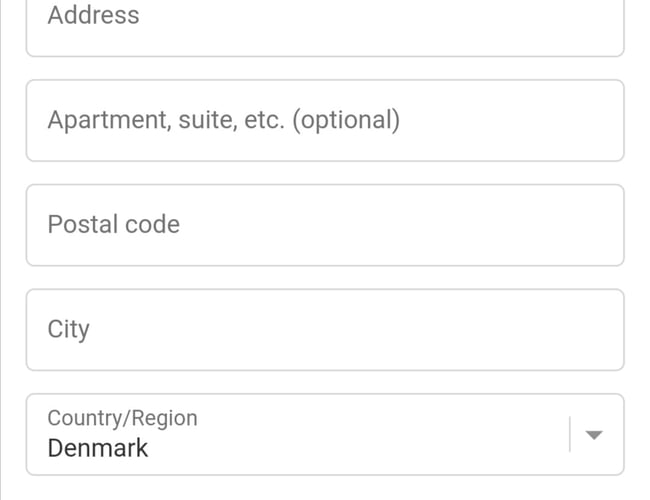Click the City placeholder text
The height and width of the screenshot is (500, 650).
(x=68, y=330)
